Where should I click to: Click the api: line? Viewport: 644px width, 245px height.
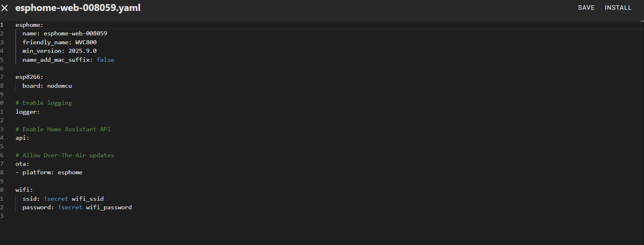22,138
